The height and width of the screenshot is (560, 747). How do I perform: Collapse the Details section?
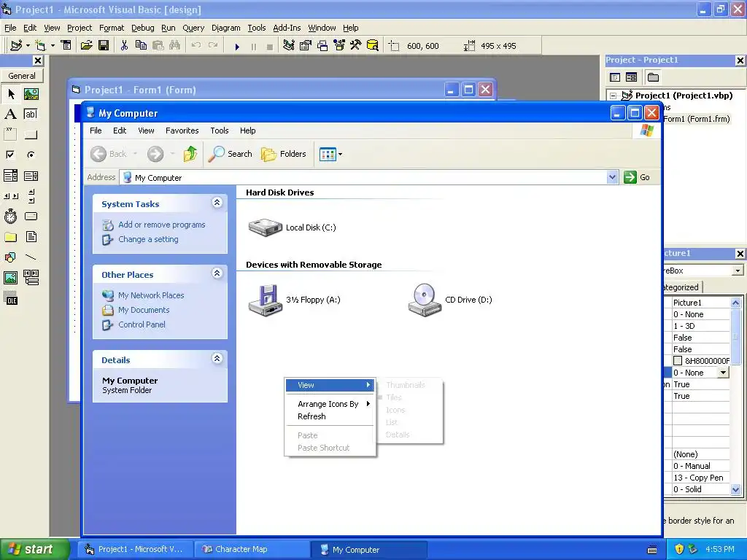pyautogui.click(x=217, y=359)
